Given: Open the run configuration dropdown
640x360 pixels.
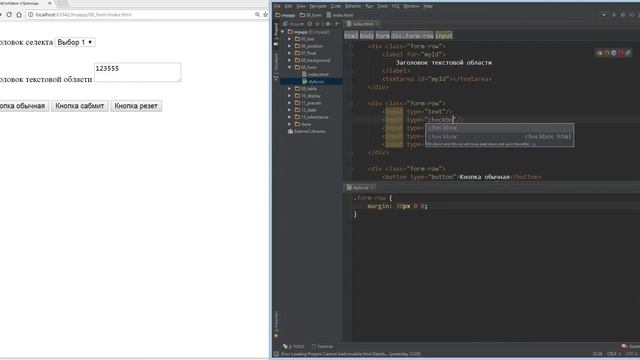Looking at the screenshot, I should coord(604,15).
